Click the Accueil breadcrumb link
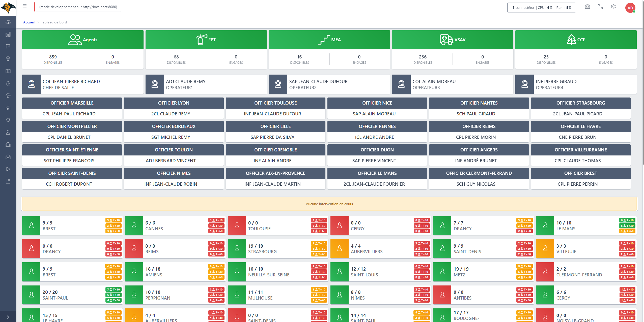The height and width of the screenshot is (322, 644). tap(29, 22)
